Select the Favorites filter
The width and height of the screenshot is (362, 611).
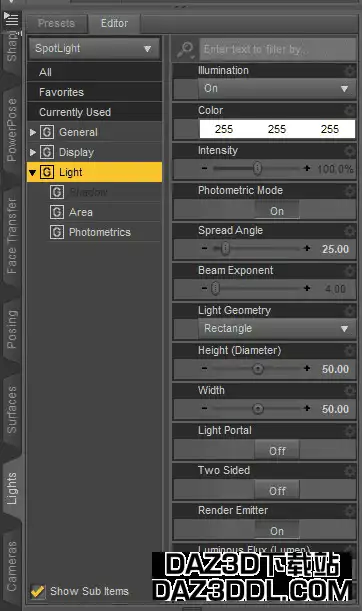(94, 92)
